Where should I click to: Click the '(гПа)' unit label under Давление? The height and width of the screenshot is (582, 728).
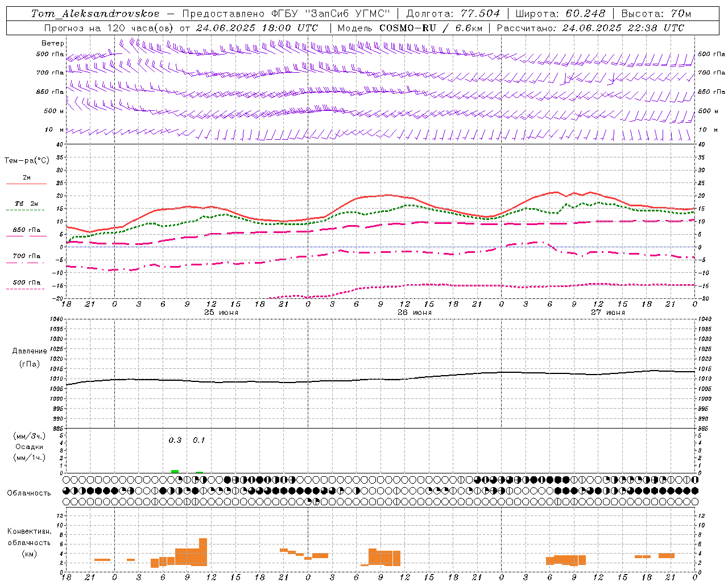pos(30,364)
